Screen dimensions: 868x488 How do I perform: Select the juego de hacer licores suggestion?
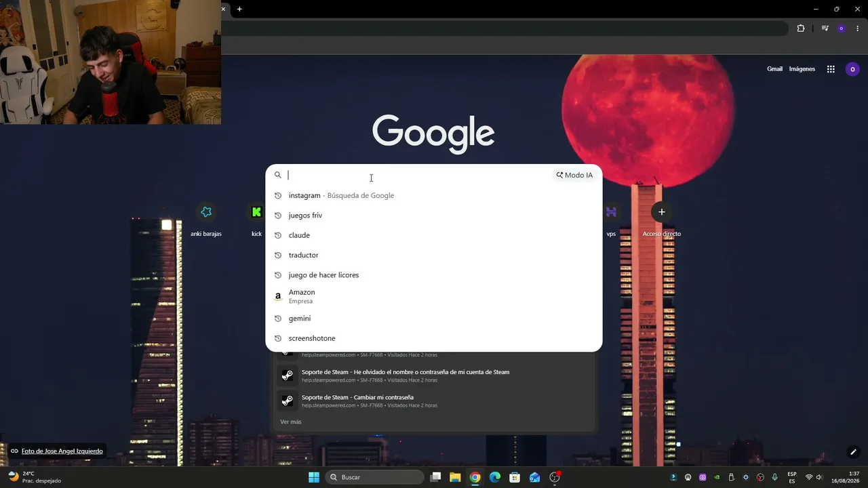[x=434, y=275]
